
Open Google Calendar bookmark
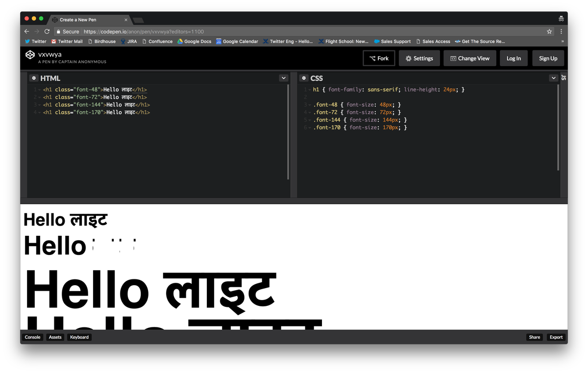(237, 42)
